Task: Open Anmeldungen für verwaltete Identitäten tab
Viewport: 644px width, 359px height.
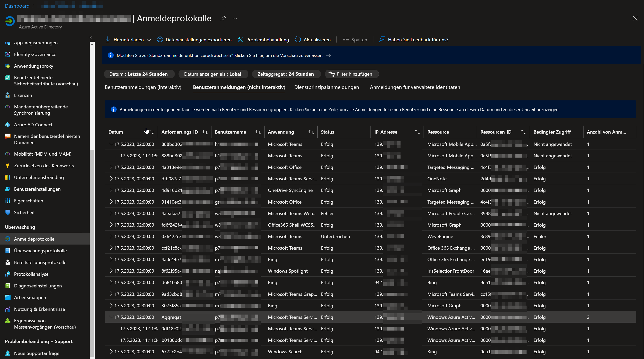Action: point(415,87)
